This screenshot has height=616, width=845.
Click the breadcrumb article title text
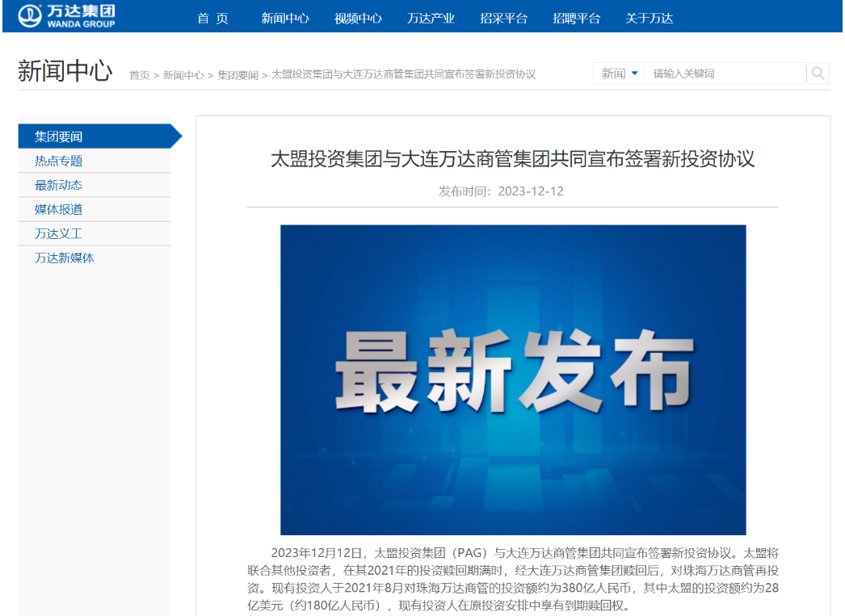pos(403,74)
